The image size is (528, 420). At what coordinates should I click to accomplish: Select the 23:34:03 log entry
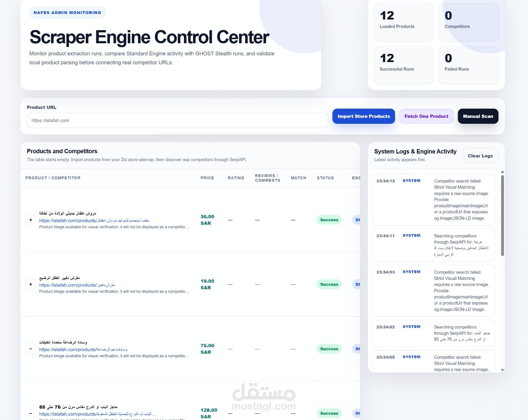(x=434, y=291)
